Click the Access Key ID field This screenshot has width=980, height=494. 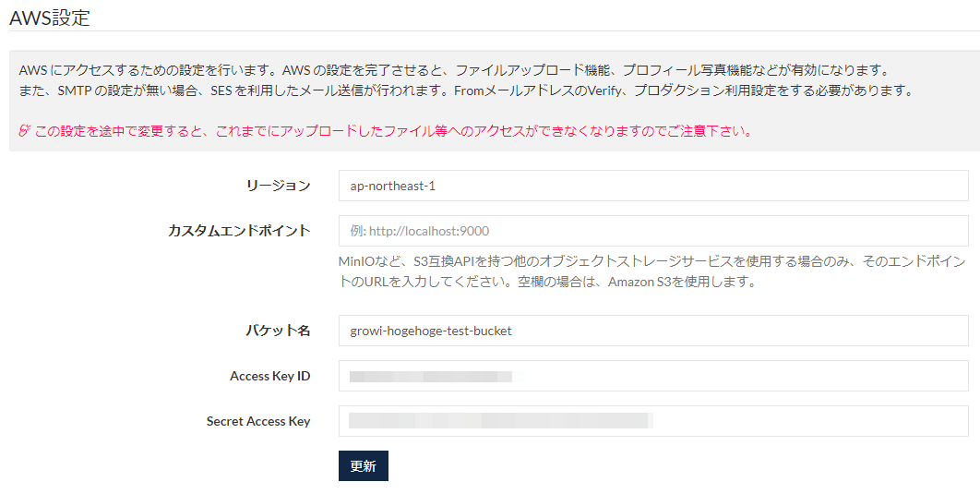(x=653, y=376)
